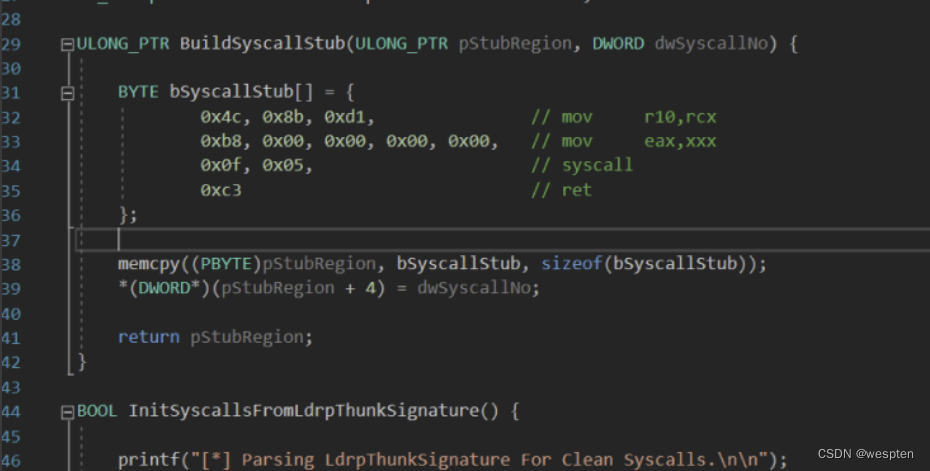Click line number 29 in the gutter
This screenshot has height=471, width=930.
point(11,45)
